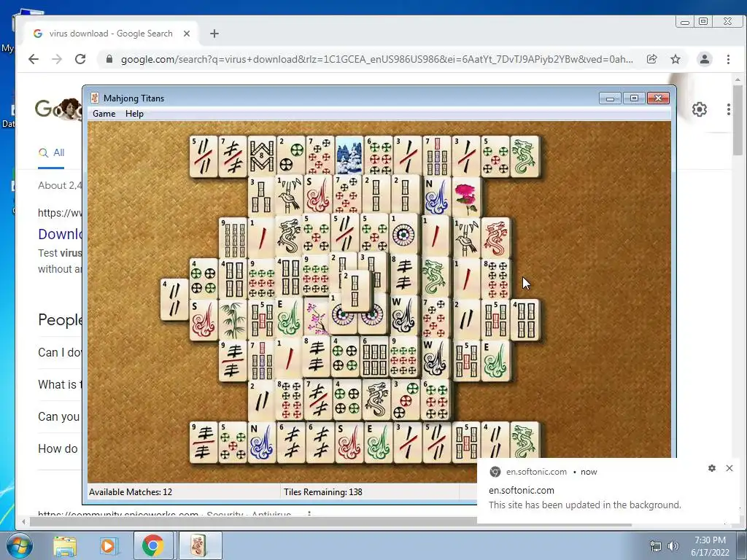Select the green dragon tile in bottom row
This screenshot has width=747, height=560.
tap(525, 442)
